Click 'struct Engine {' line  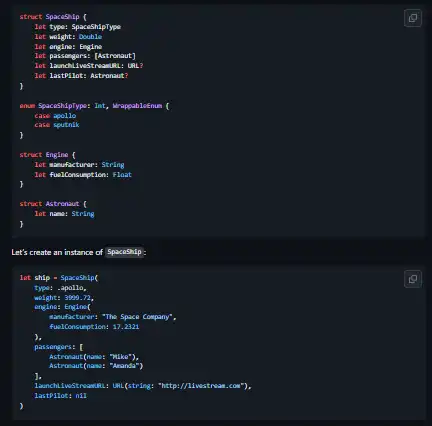coord(48,155)
